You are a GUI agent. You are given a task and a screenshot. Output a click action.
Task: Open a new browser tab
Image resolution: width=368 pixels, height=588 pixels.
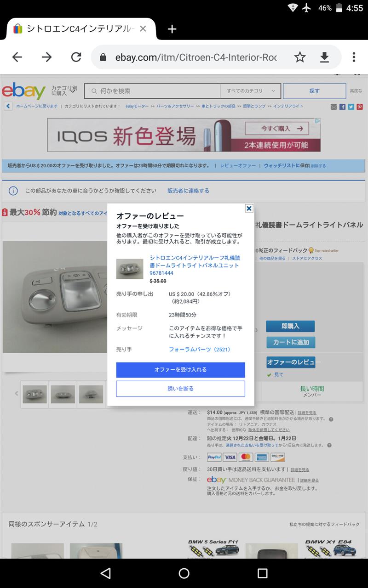tap(172, 29)
